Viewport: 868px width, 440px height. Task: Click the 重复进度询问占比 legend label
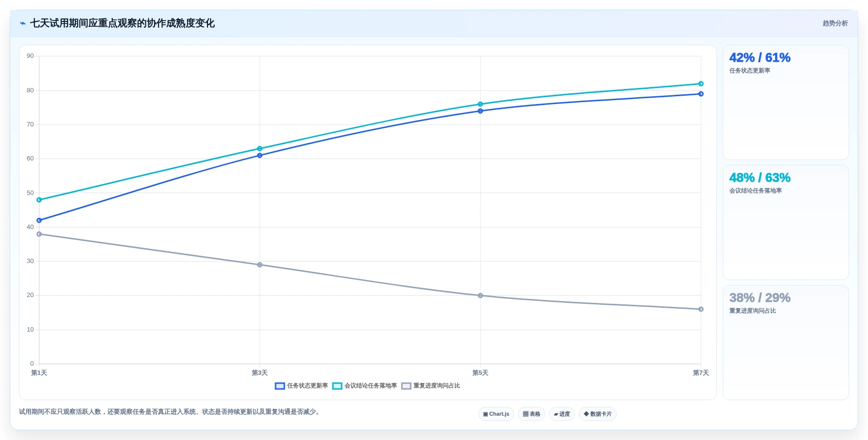click(437, 386)
